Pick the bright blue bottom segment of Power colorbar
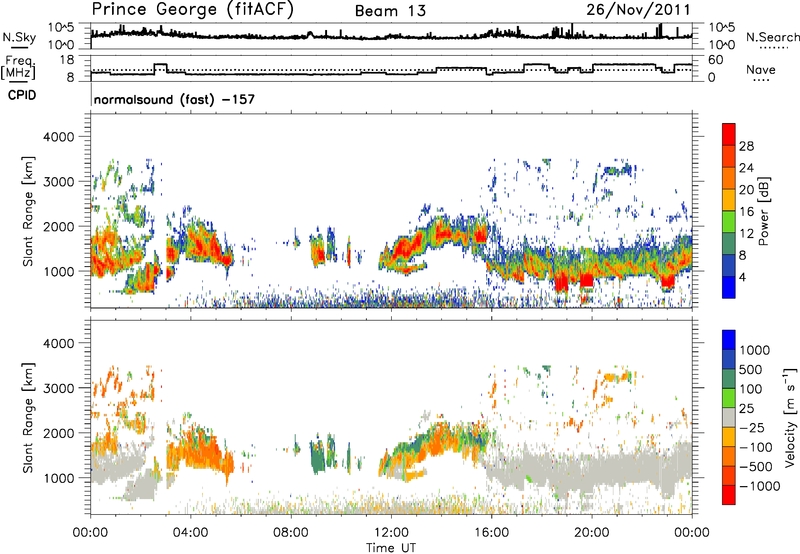This screenshot has width=800, height=554. 729,287
